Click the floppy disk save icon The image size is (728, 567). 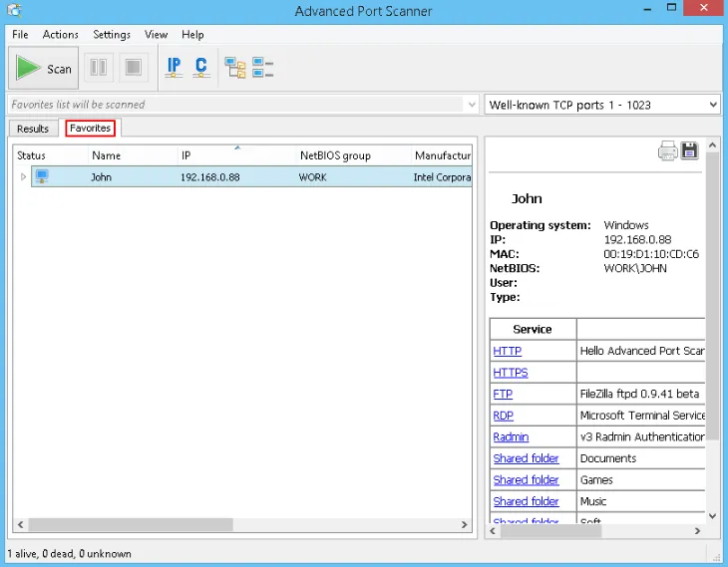(x=689, y=150)
